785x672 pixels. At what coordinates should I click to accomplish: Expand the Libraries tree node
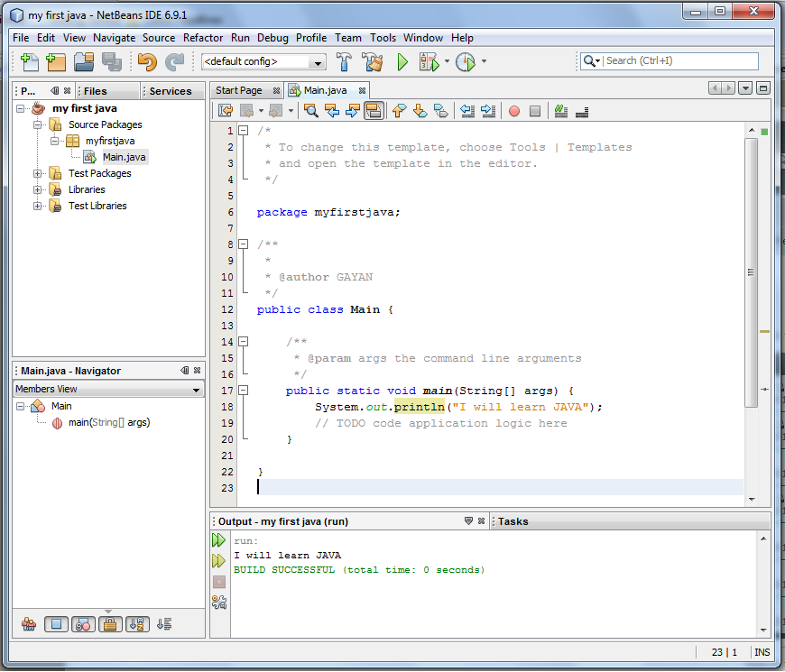(38, 189)
